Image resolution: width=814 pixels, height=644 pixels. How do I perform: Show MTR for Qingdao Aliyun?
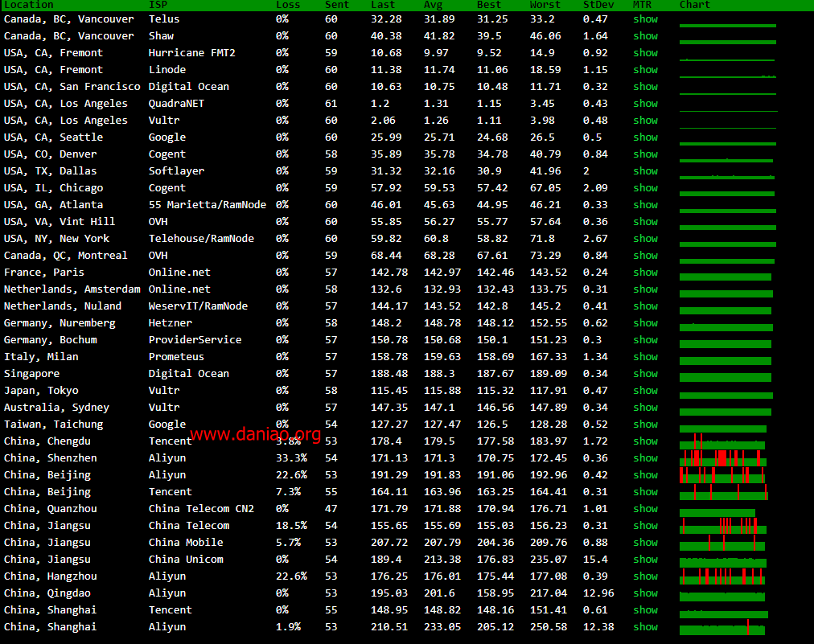click(x=645, y=593)
